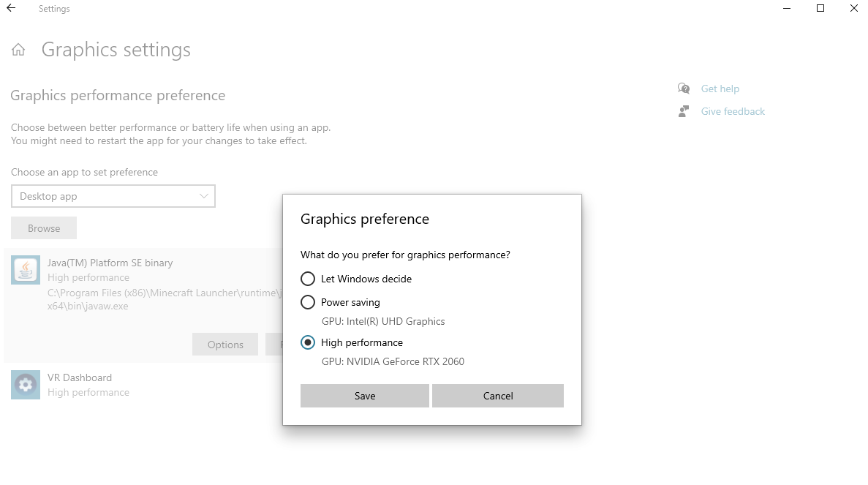Open the Desktop app dropdown
This screenshot has height=485, width=868.
point(113,196)
